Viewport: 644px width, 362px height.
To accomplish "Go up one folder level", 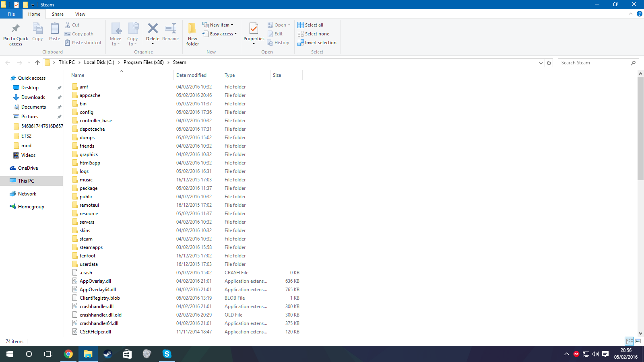I will (x=37, y=62).
